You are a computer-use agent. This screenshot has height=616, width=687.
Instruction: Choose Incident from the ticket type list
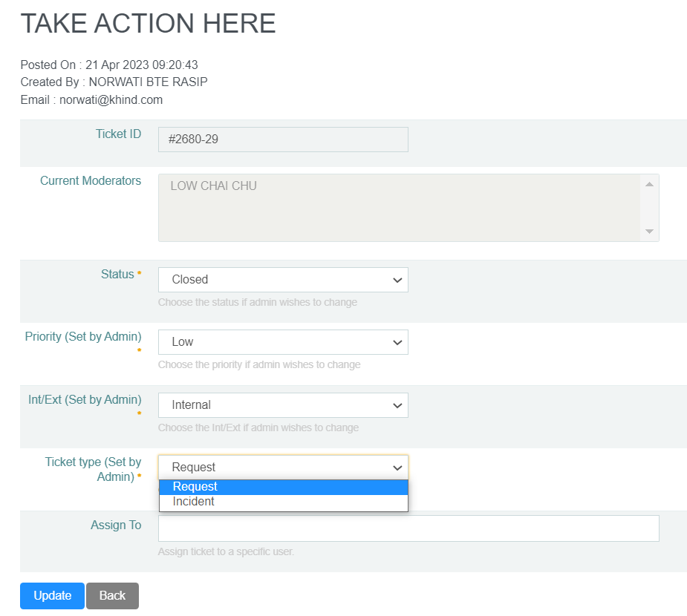[282, 502]
